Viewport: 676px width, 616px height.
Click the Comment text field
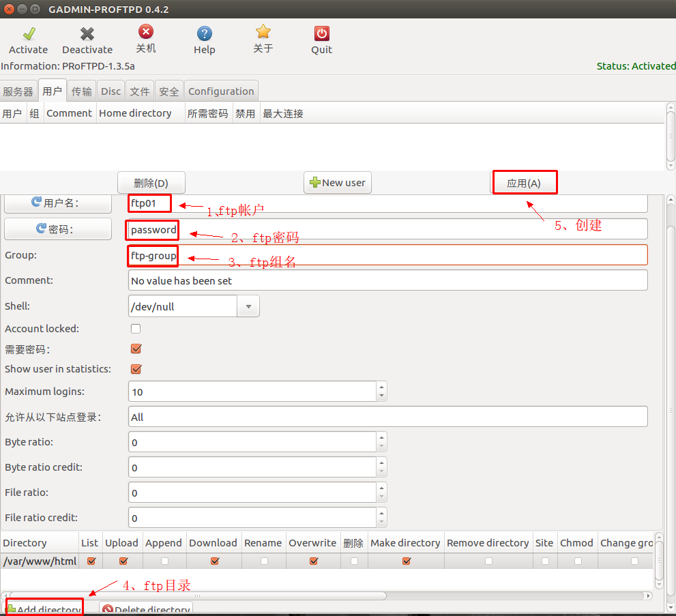pyautogui.click(x=387, y=280)
